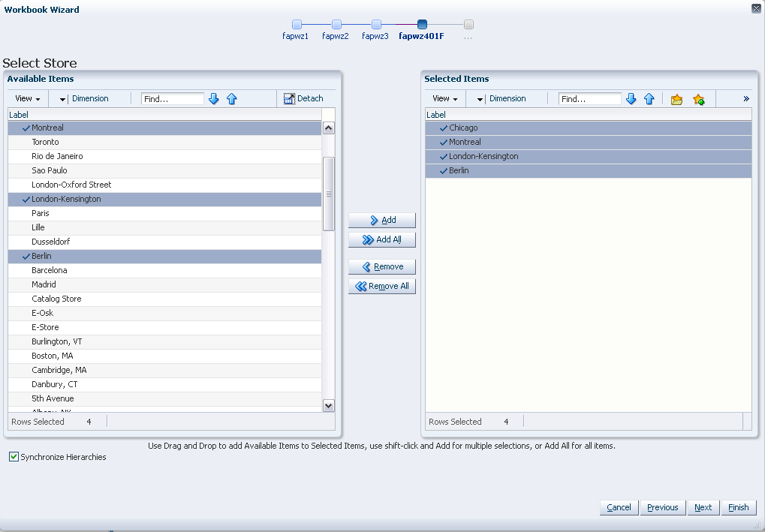Open View menu in Available Items
Viewport: 765px width, 532px height.
[x=27, y=98]
